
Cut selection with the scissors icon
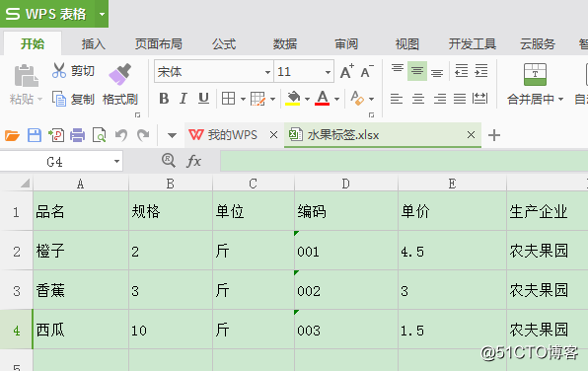point(59,70)
